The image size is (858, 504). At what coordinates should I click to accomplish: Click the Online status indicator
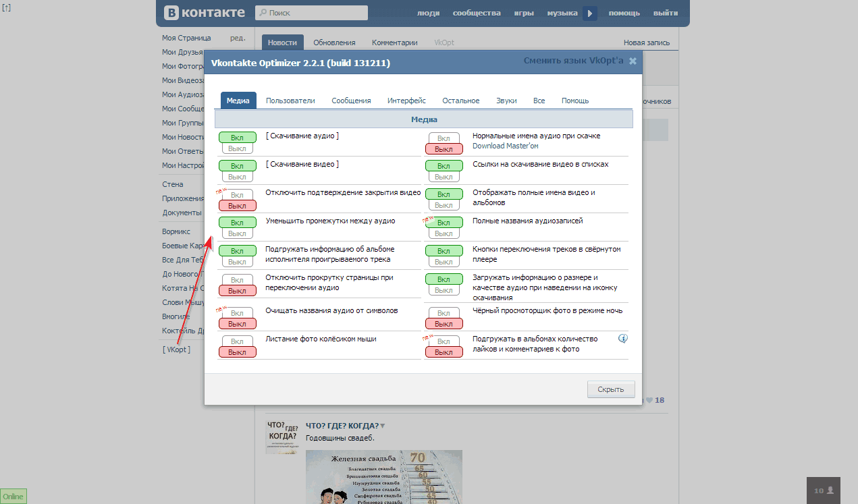pos(14,497)
